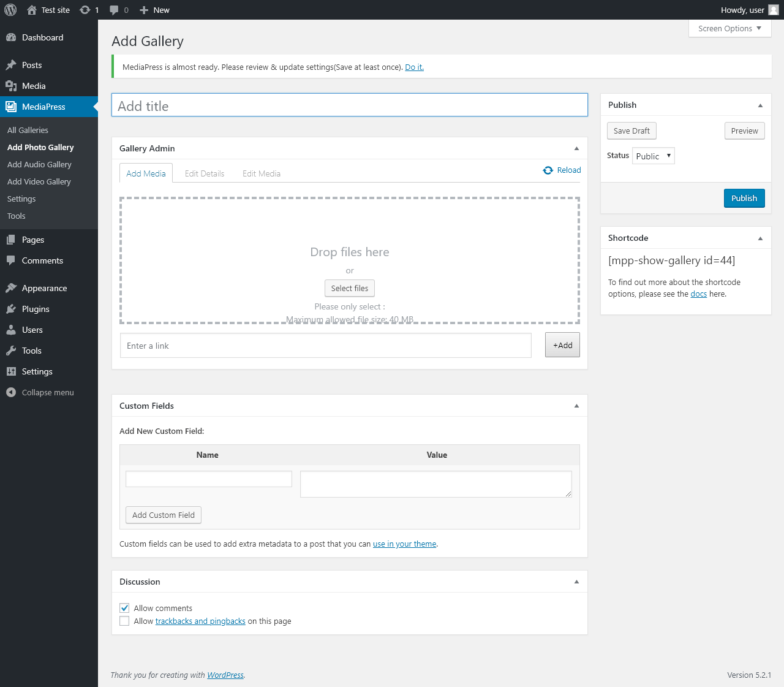Image resolution: width=784 pixels, height=687 pixels.
Task: Click the Settings sliders icon in main menu
Action: (11, 371)
